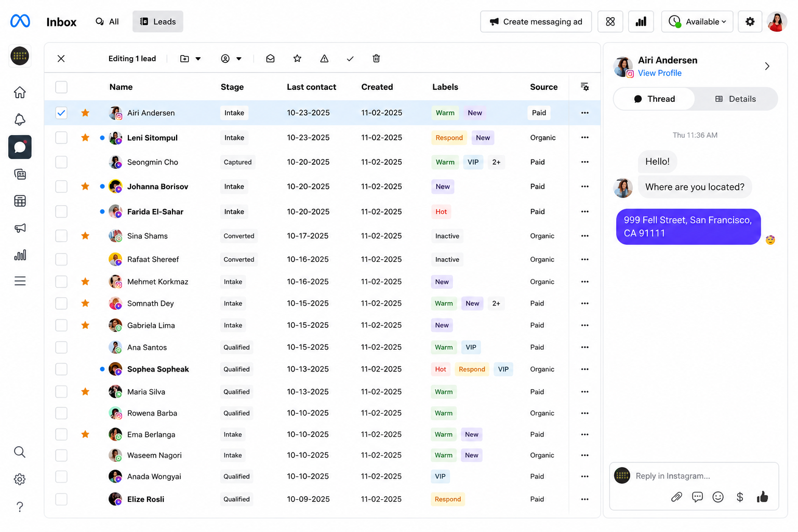The width and height of the screenshot is (798, 532).
Task: Open the automations icon beside messaging ad
Action: coord(610,22)
